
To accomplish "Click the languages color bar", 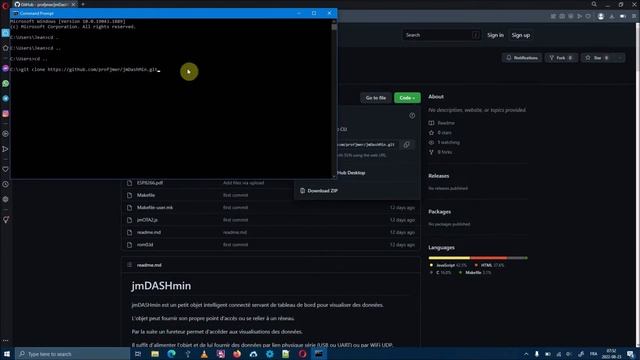I will coord(478,258).
